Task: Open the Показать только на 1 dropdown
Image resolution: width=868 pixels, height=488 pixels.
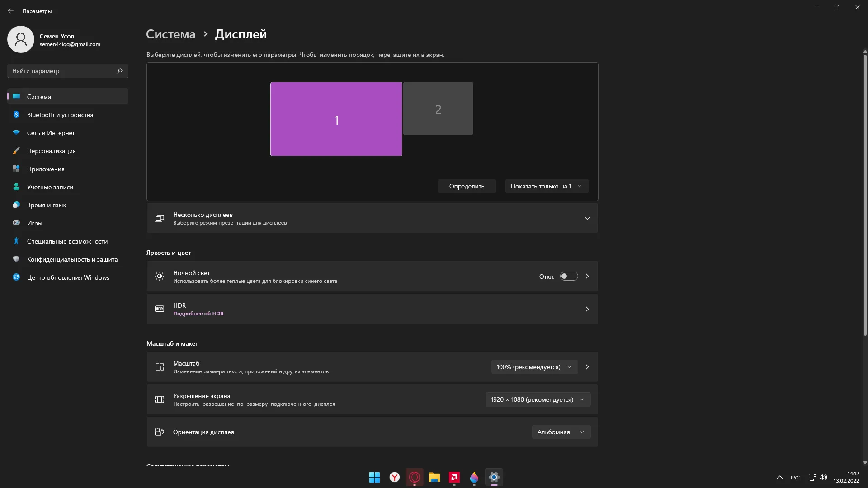Action: [x=547, y=186]
